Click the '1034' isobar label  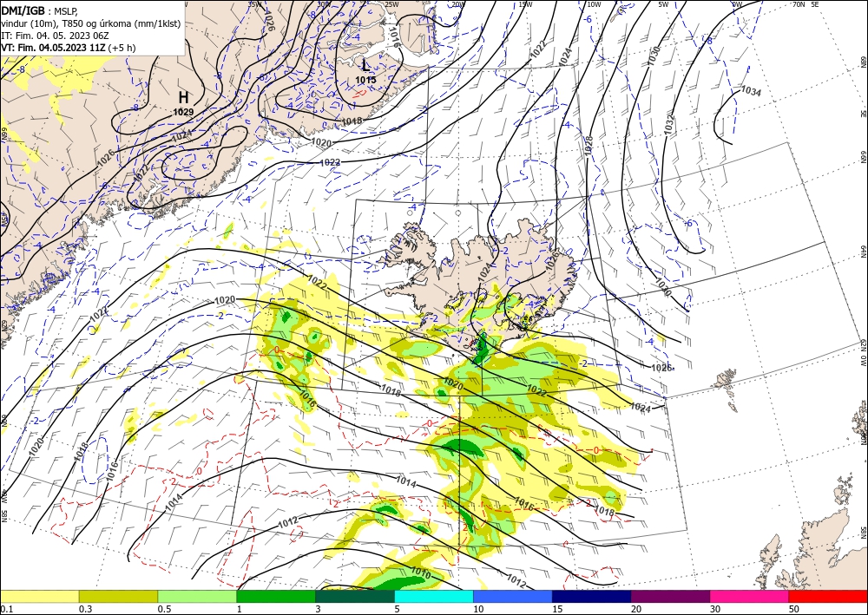751,91
